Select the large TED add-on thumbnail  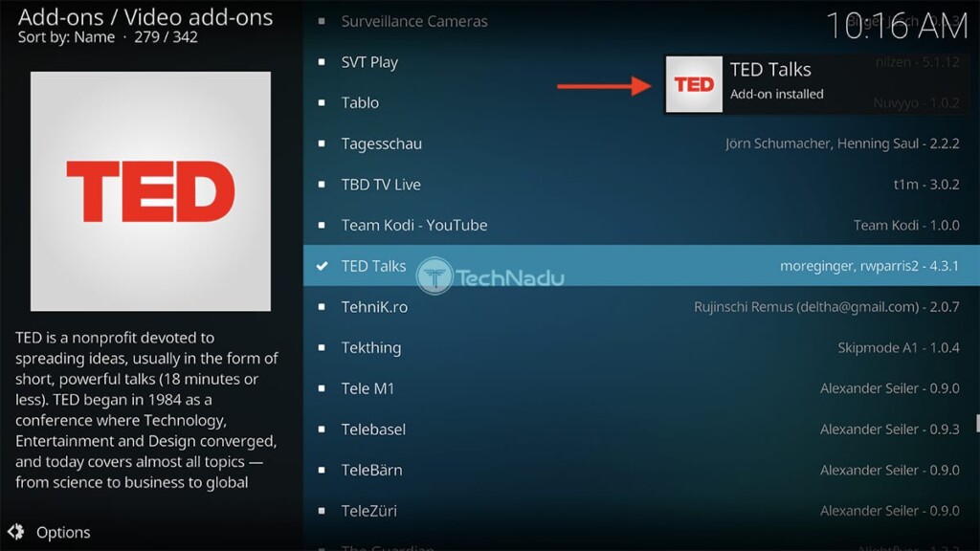pos(150,191)
